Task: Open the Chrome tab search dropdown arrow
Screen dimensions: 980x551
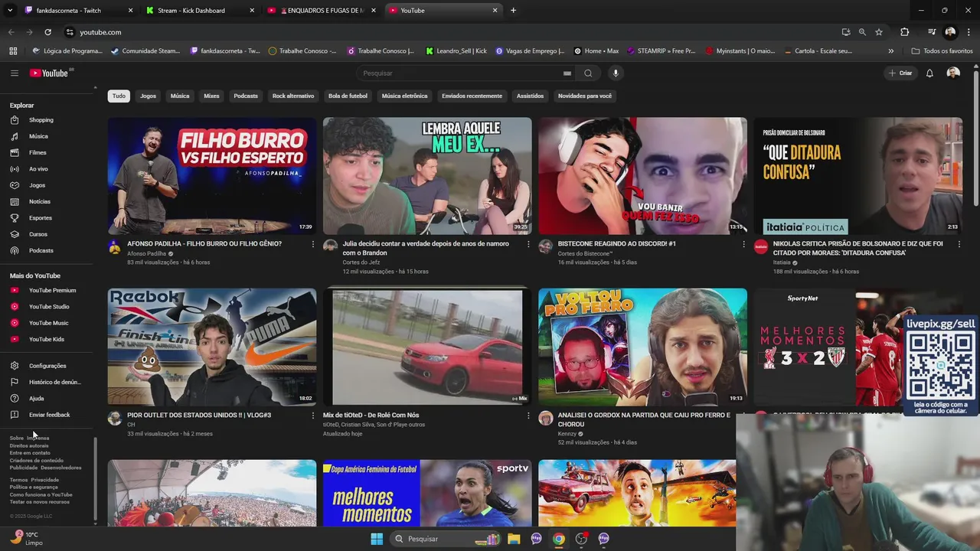Action: tap(10, 11)
